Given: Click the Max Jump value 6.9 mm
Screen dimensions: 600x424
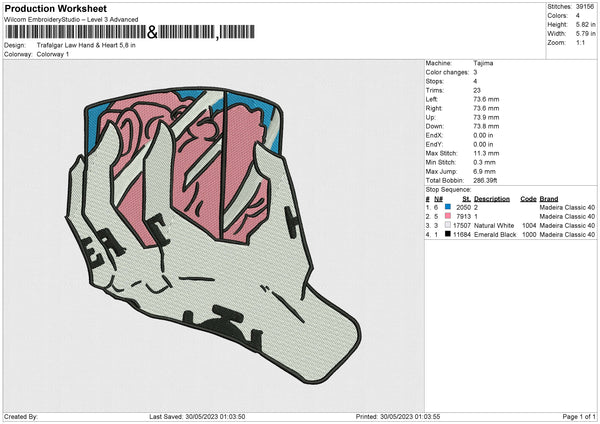Looking at the screenshot, I should 484,171.
